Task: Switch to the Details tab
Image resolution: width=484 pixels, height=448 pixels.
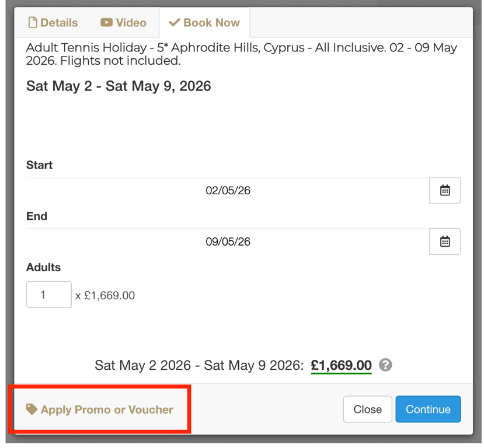Action: [53, 23]
